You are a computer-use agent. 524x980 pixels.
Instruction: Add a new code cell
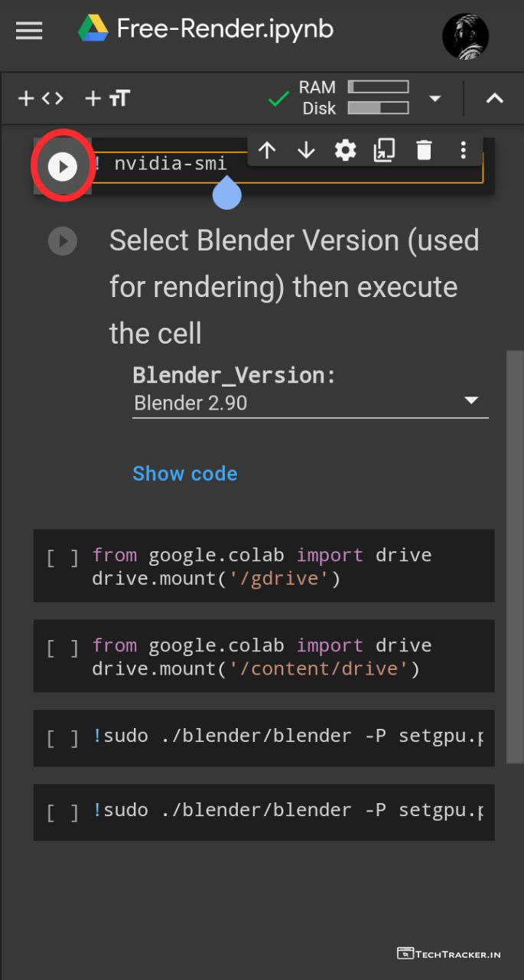pos(41,98)
